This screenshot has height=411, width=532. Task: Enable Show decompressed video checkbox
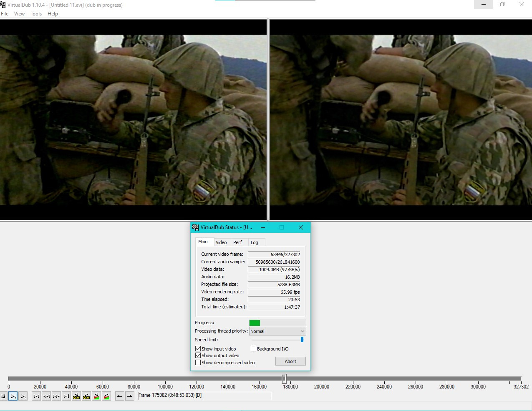tap(198, 363)
